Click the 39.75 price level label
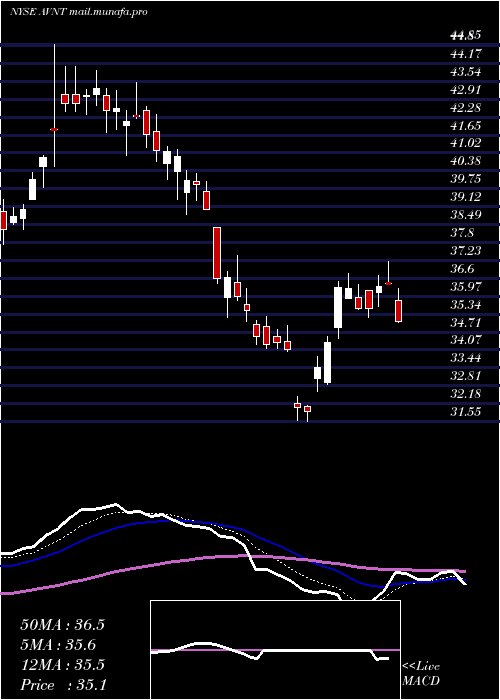This screenshot has height=700, width=500. 466,179
